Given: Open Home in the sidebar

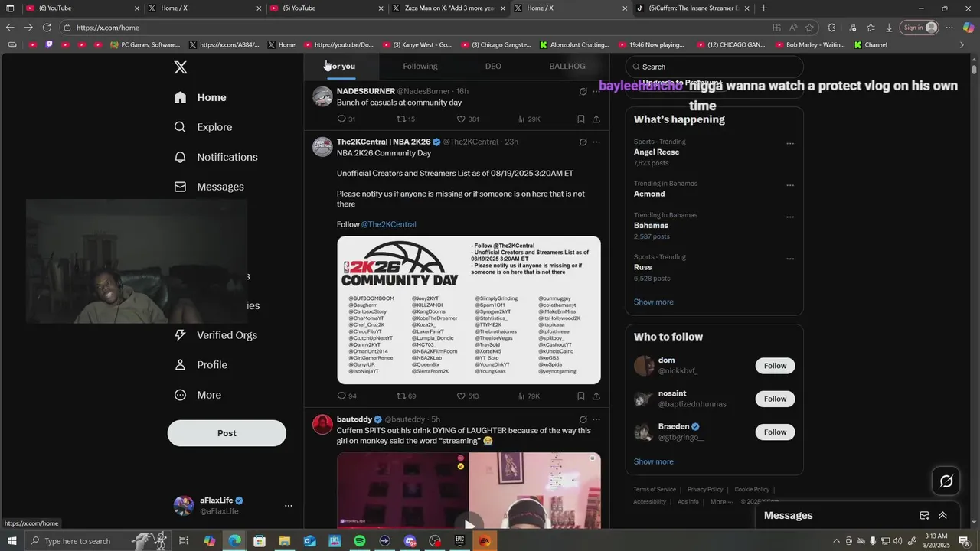Looking at the screenshot, I should pyautogui.click(x=200, y=97).
